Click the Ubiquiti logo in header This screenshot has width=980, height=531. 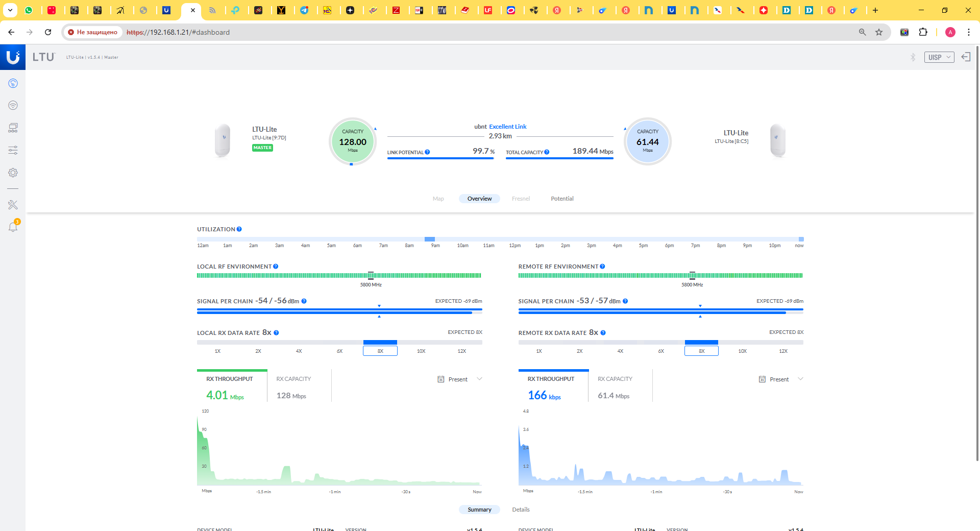tap(13, 57)
